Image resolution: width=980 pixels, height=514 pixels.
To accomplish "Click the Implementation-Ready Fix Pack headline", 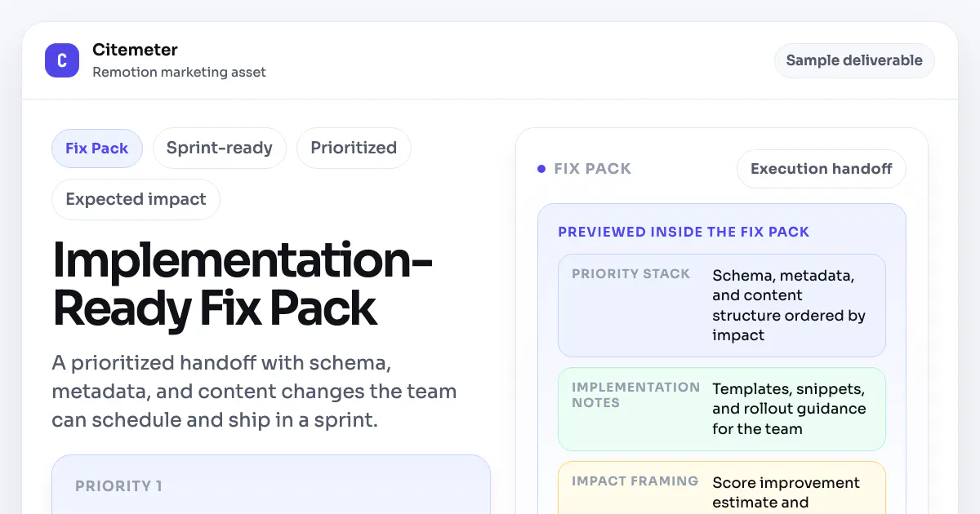I will [243, 284].
